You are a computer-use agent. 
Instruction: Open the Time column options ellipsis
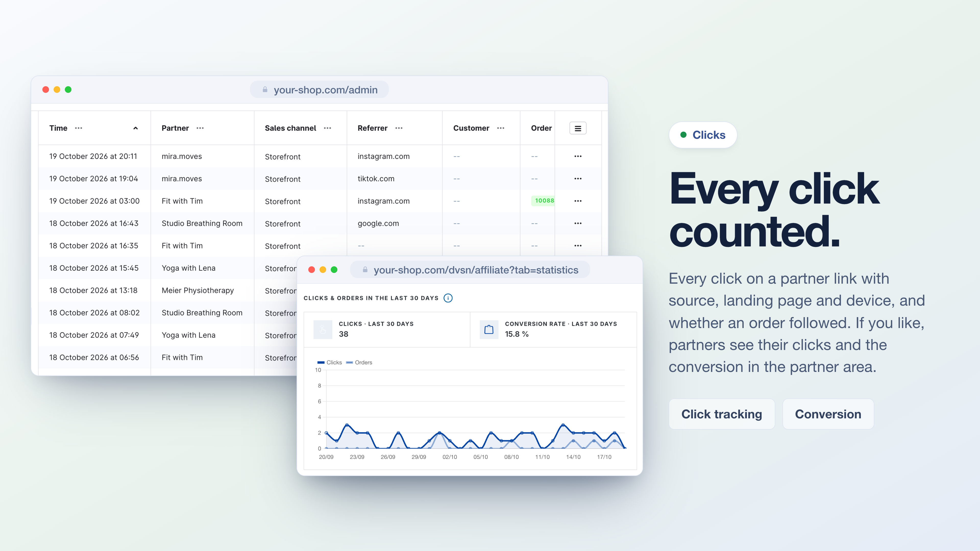pos(78,128)
